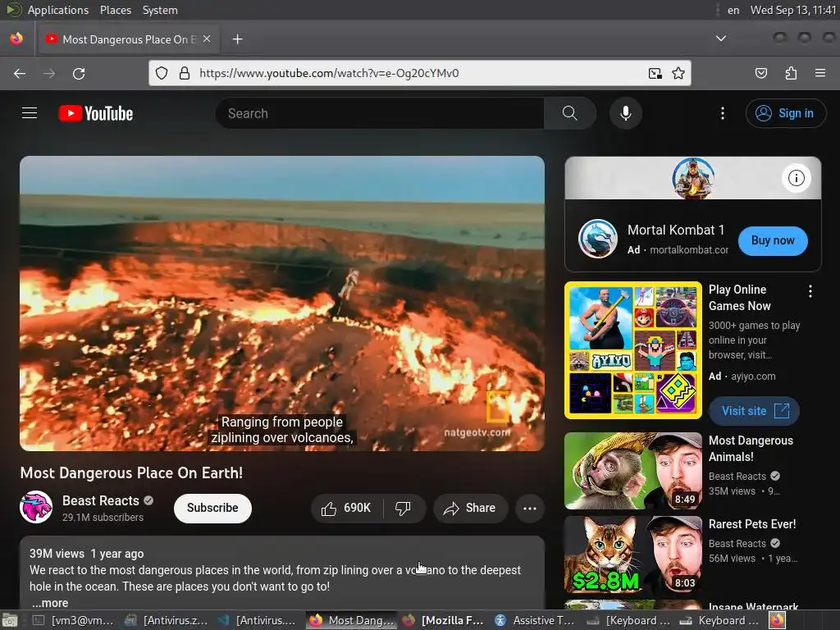Click the video player to pause
840x630 pixels.
[282, 304]
